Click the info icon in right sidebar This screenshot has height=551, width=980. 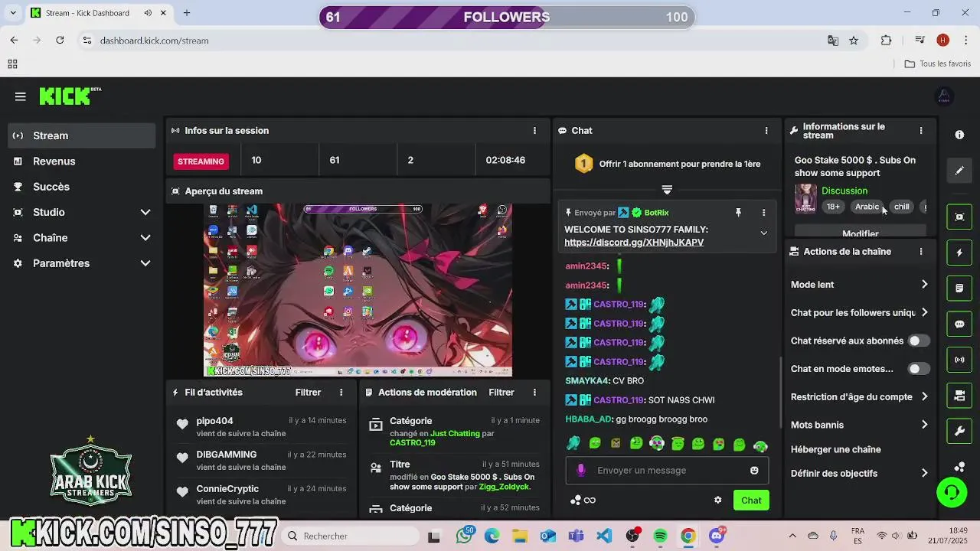pos(959,135)
